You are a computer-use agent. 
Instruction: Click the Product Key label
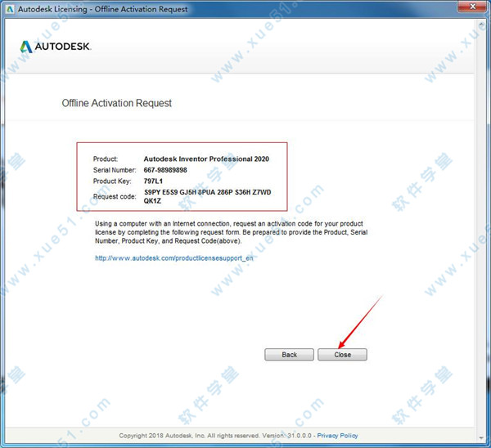point(112,181)
